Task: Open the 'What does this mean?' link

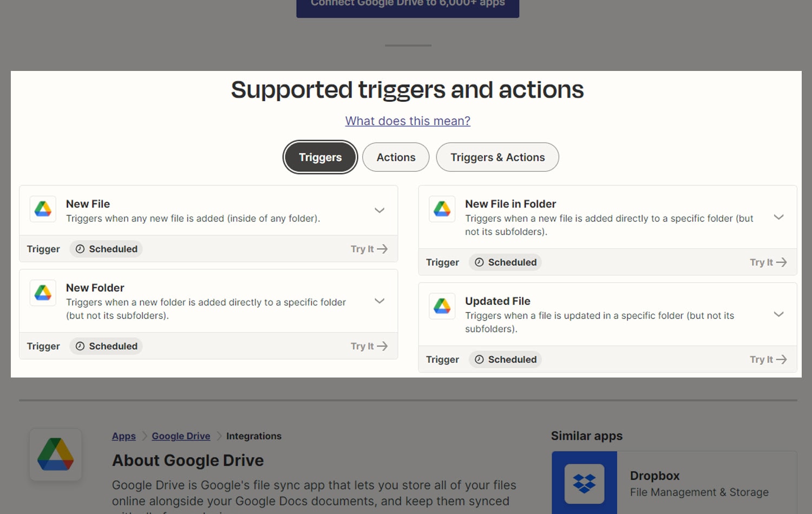Action: coord(408,121)
